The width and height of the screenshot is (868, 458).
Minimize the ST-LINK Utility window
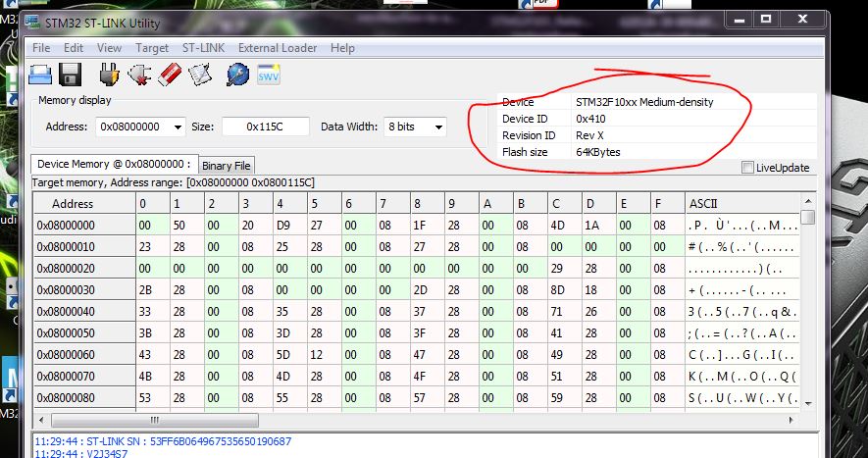pos(739,20)
